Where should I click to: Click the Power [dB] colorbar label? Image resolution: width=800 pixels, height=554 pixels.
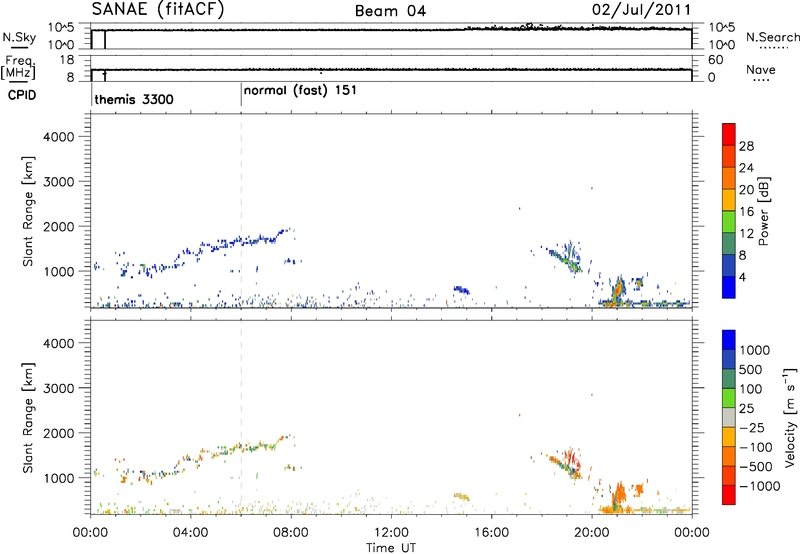763,211
